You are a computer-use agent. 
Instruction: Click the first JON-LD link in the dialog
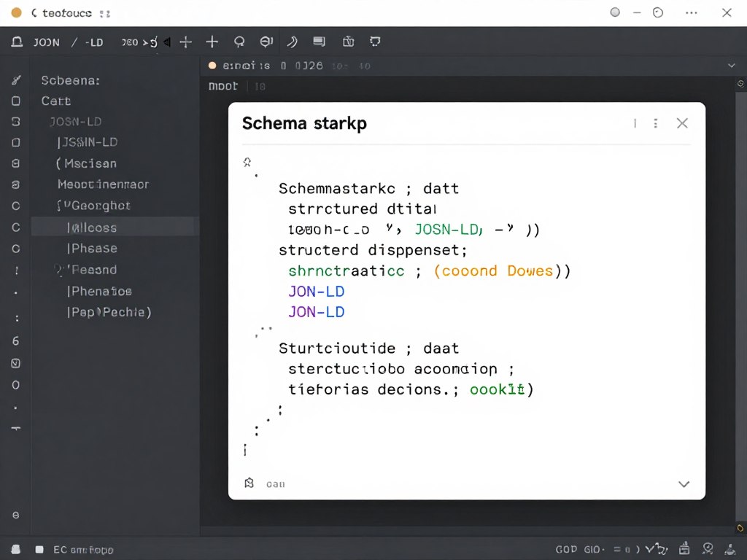pyautogui.click(x=317, y=292)
